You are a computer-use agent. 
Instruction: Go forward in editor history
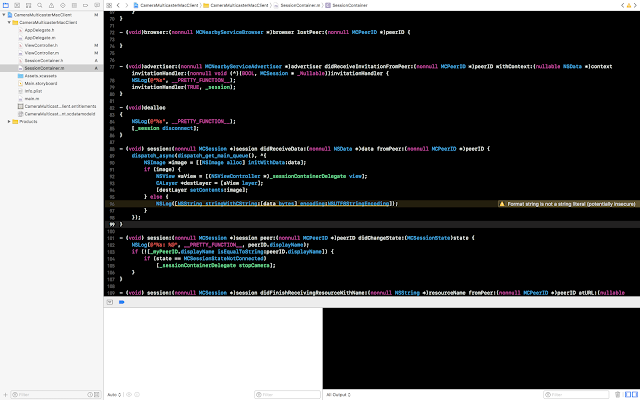127,5
